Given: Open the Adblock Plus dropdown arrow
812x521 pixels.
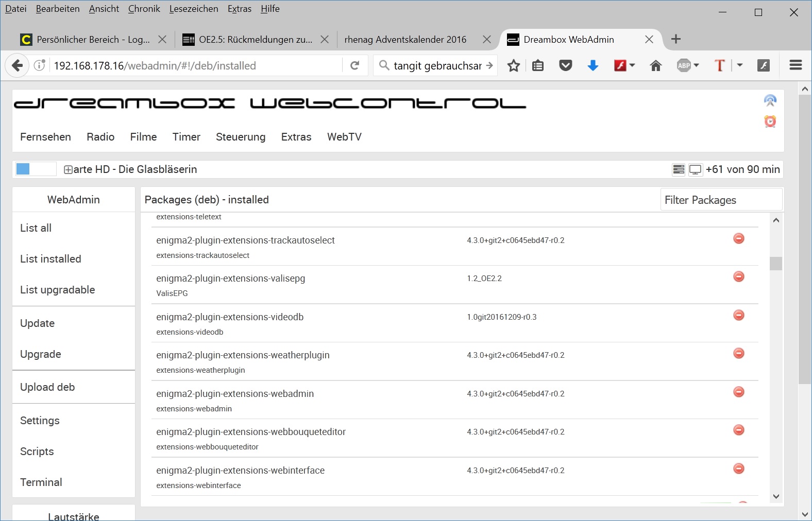Looking at the screenshot, I should click(697, 65).
